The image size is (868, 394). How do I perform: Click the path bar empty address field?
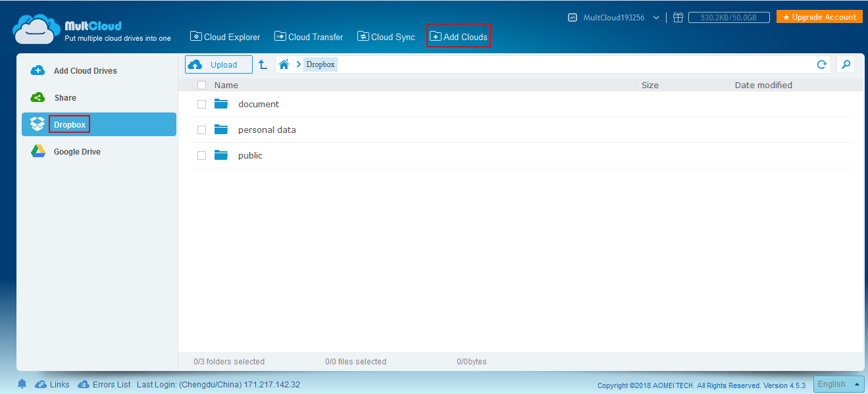point(576,64)
